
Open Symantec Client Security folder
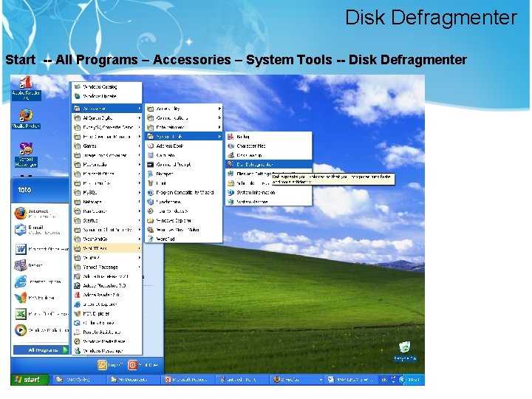[x=107, y=230]
